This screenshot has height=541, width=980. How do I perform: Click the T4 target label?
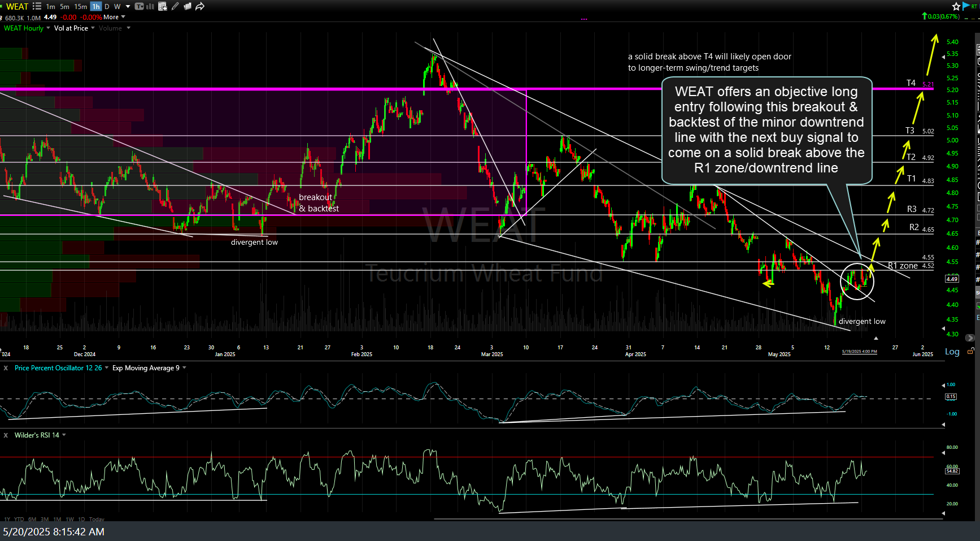911,83
